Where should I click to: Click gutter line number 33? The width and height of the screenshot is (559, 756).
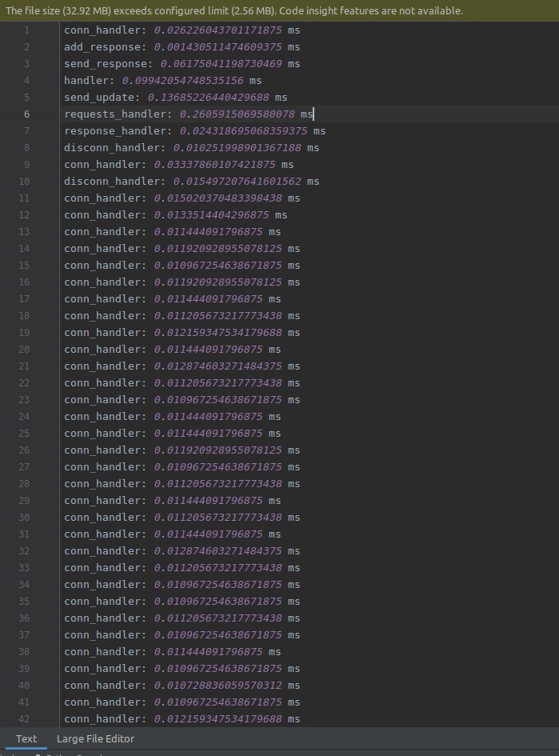24,567
